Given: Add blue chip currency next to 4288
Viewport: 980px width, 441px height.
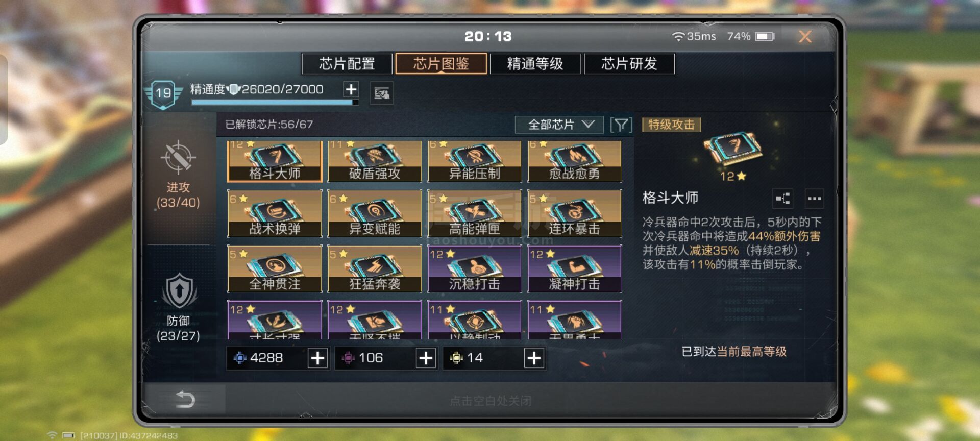Looking at the screenshot, I should point(317,358).
